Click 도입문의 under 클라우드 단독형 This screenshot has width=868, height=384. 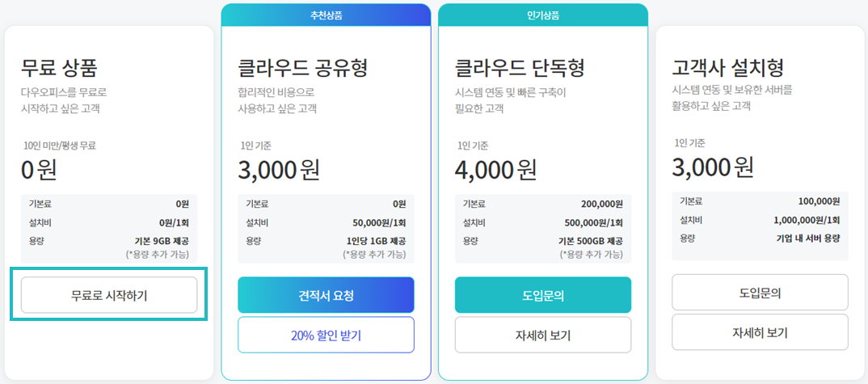543,295
